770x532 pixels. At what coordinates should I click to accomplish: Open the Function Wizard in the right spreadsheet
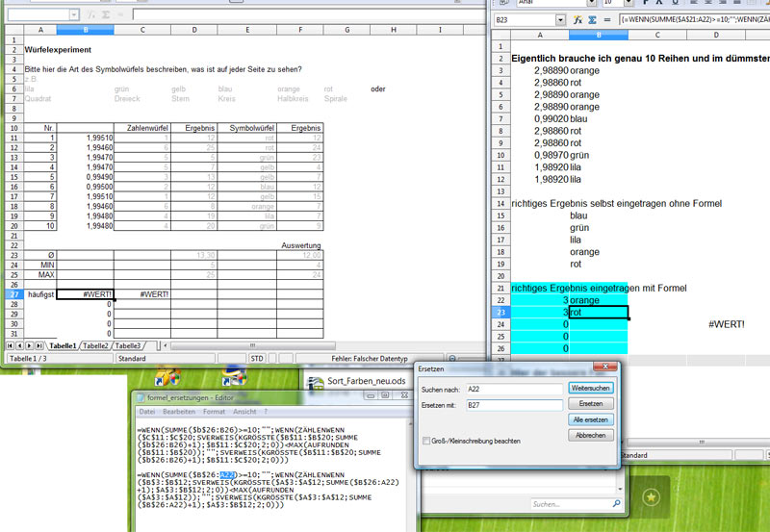coord(578,19)
